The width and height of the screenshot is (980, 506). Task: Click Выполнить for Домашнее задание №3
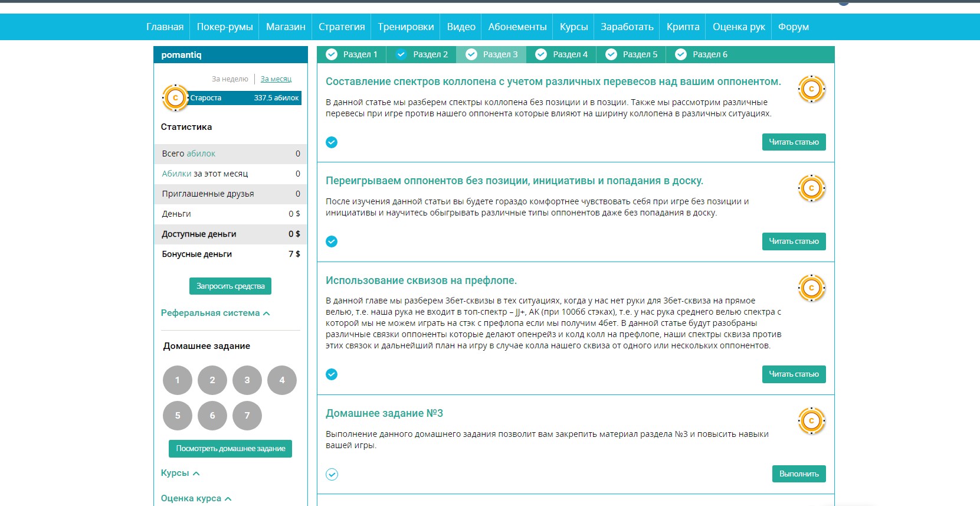coord(799,474)
